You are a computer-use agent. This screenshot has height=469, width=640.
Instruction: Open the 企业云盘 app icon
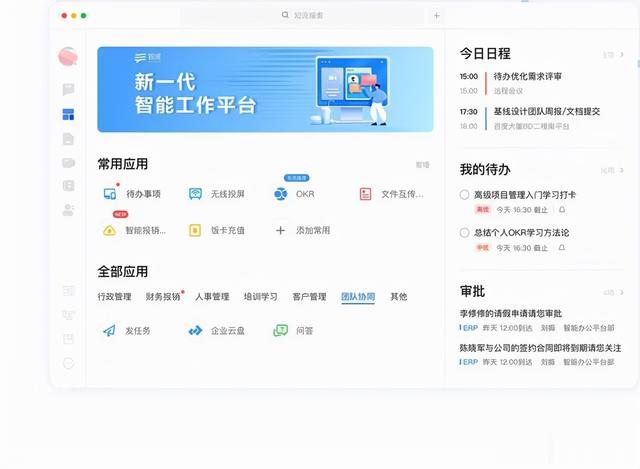click(195, 331)
